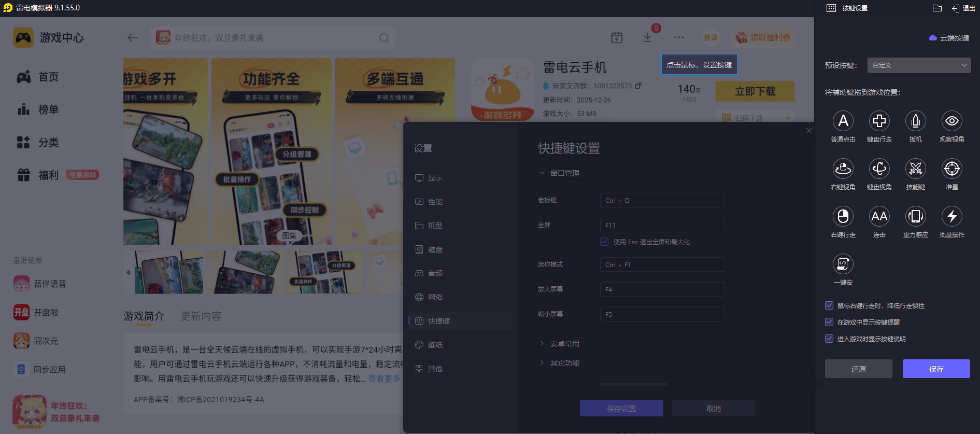
Task: Select the 右键行走 right-click walk icon
Action: [843, 216]
